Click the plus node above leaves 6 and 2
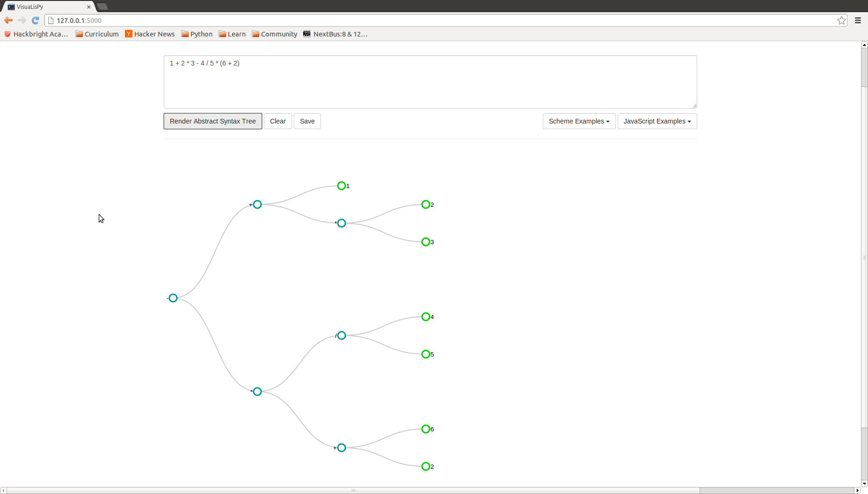The height and width of the screenshot is (494, 868). click(342, 448)
